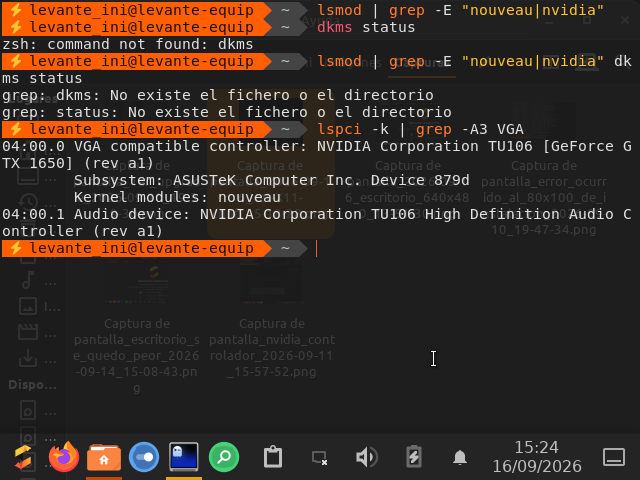Viewport: 640px width, 480px height.
Task: Click the text 'Kernel modules: nouveau'
Action: coord(177,197)
